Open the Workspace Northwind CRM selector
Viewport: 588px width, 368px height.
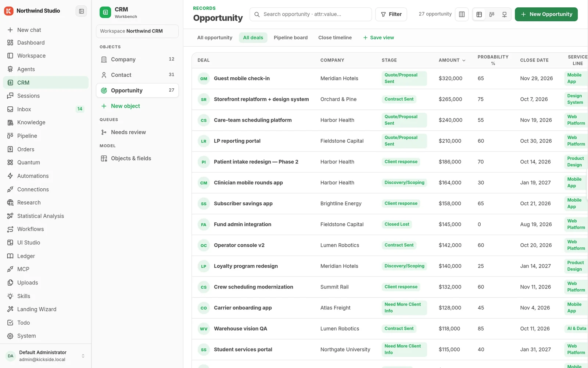[137, 31]
